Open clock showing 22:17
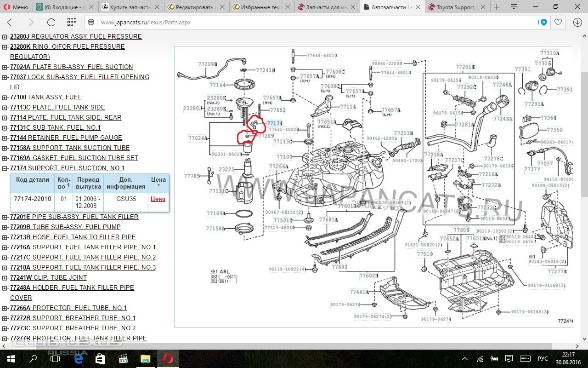This screenshot has width=588, height=368. point(568,359)
